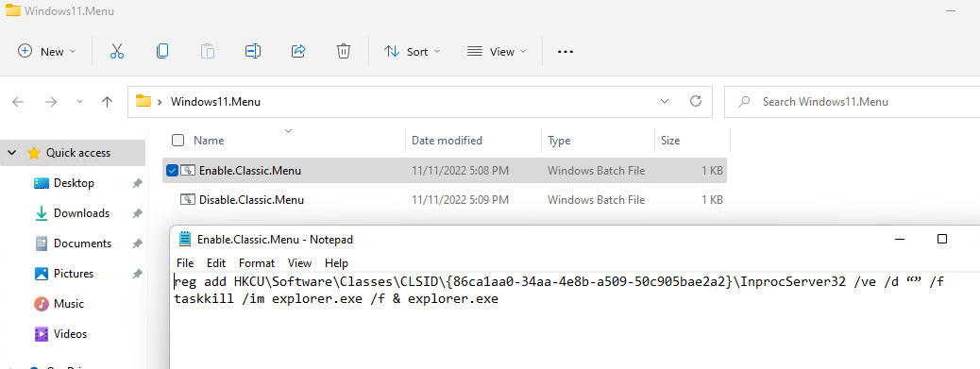980x369 pixels.
Task: Click the reg add line in Notepad
Action: tap(558, 282)
